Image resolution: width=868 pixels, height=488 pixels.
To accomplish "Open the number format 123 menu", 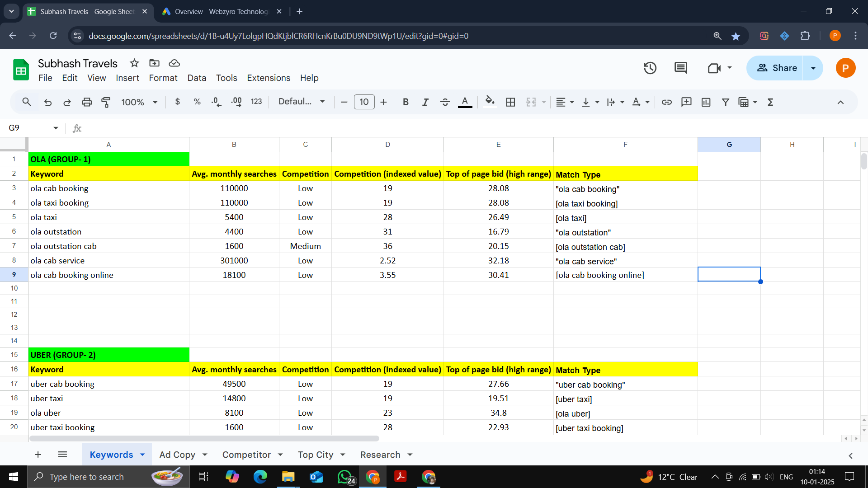I will pyautogui.click(x=256, y=102).
